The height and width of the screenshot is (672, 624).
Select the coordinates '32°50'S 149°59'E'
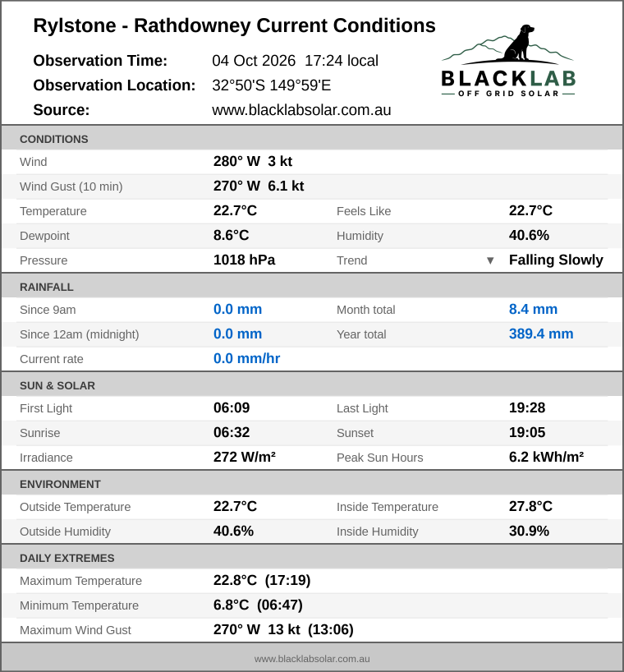pyautogui.click(x=272, y=85)
